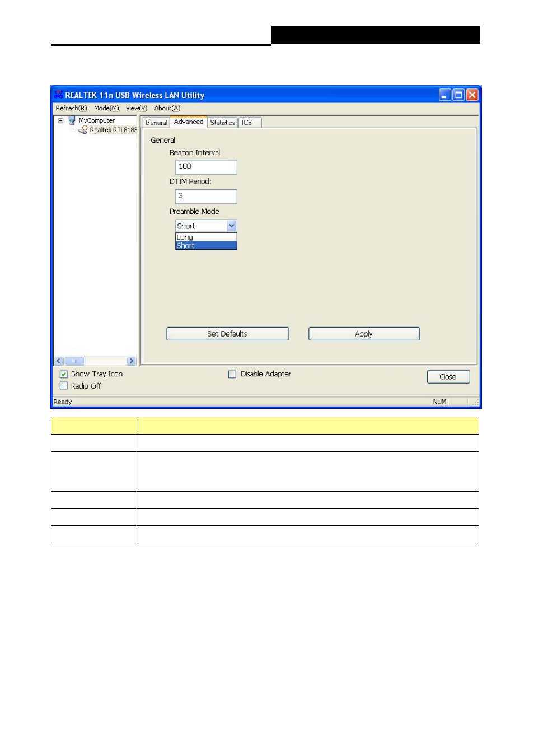Click the REALTEK app icon in title bar
Screen dimensions: 534x756
pyautogui.click(x=58, y=95)
